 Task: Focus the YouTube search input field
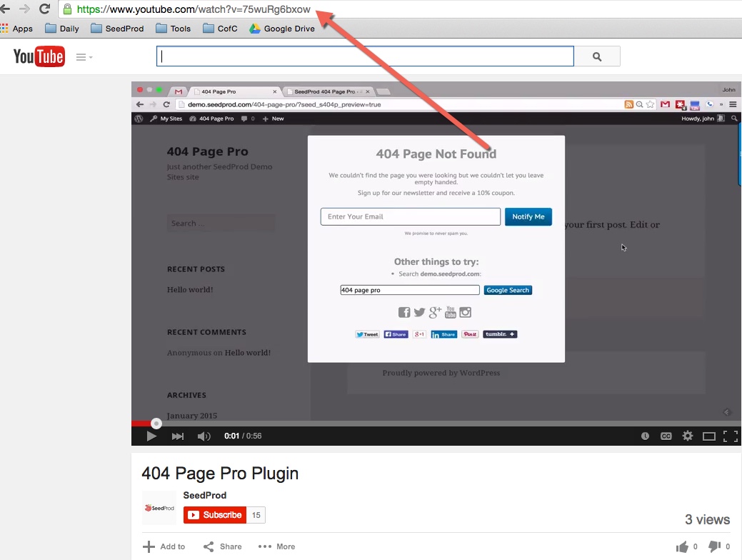(x=365, y=56)
